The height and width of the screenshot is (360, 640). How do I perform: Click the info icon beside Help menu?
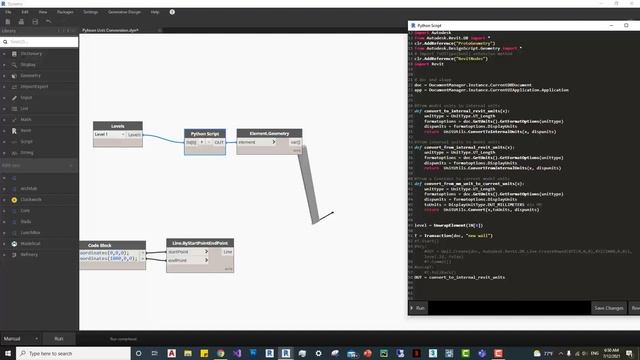coord(172,12)
